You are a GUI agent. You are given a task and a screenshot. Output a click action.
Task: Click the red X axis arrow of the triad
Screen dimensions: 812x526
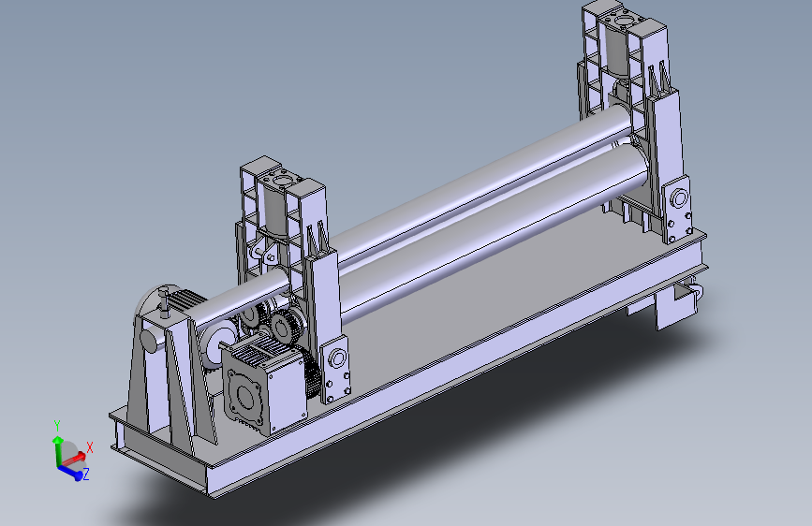pos(74,459)
